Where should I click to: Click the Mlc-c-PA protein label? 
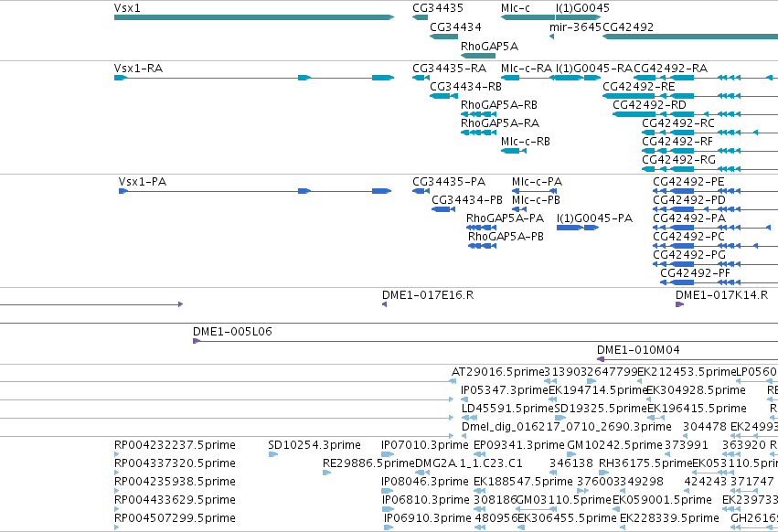pyautogui.click(x=537, y=182)
